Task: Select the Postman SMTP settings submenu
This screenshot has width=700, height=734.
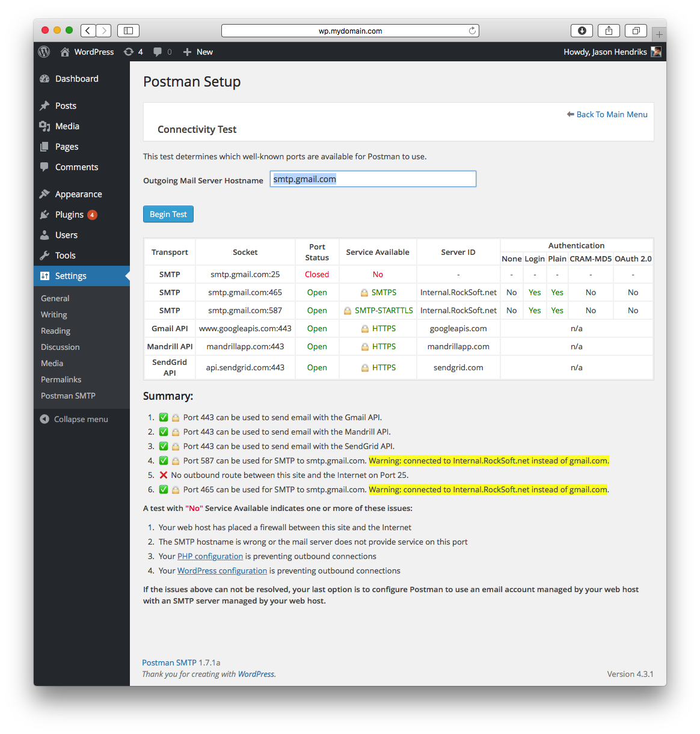Action: (x=68, y=396)
